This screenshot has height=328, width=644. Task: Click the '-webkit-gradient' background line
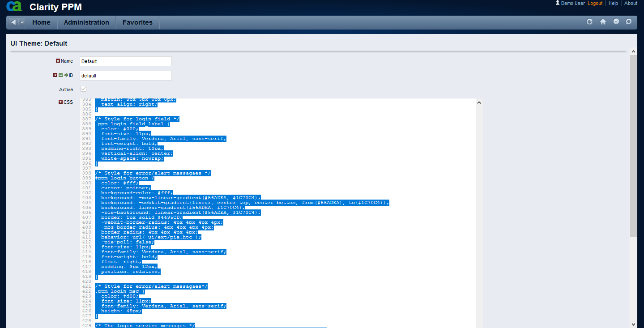[x=245, y=203]
